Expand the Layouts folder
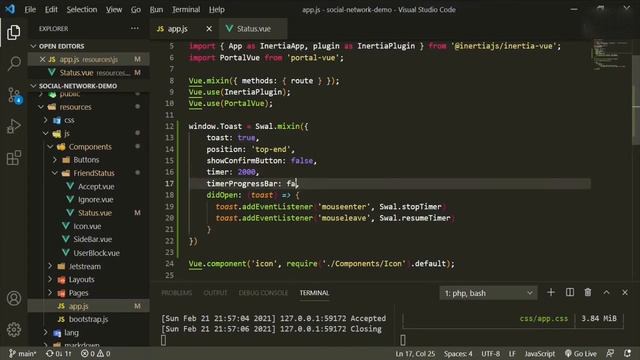The image size is (640, 360). [81, 280]
